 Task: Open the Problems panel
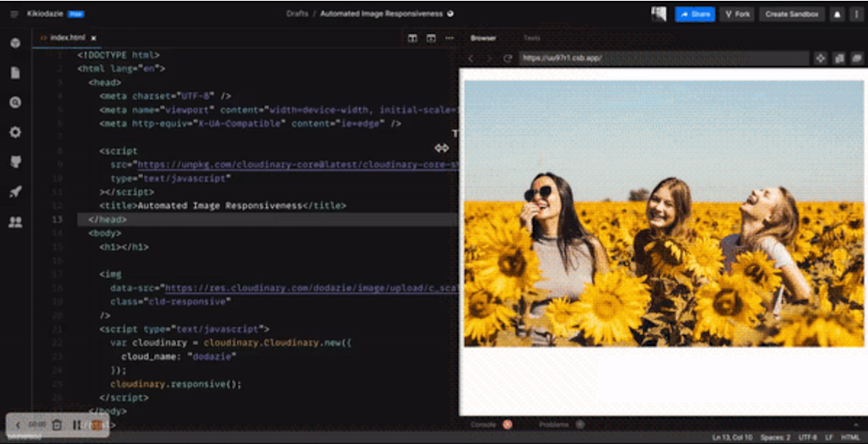554,425
